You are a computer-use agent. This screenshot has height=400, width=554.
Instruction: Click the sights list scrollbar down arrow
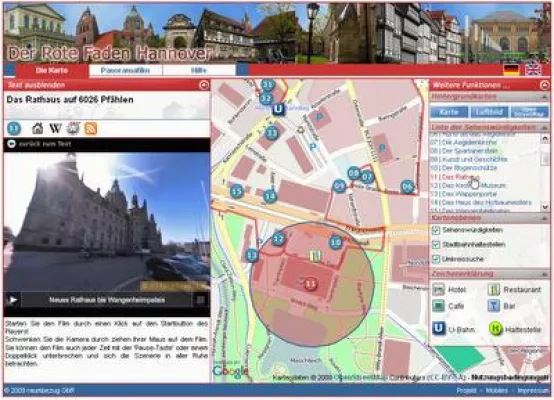(545, 207)
